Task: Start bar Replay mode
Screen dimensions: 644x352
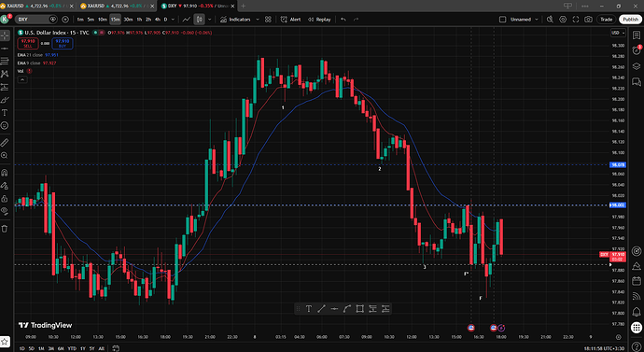Action: point(319,20)
